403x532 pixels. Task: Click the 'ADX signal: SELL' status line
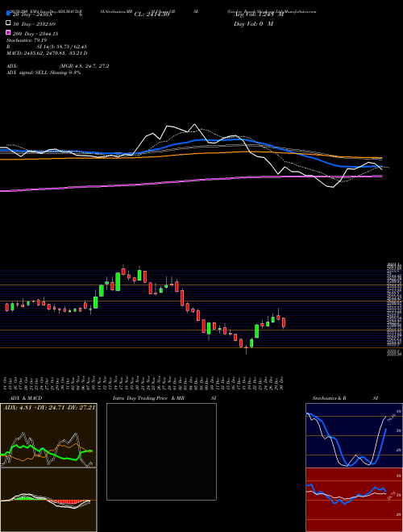pyautogui.click(x=44, y=73)
